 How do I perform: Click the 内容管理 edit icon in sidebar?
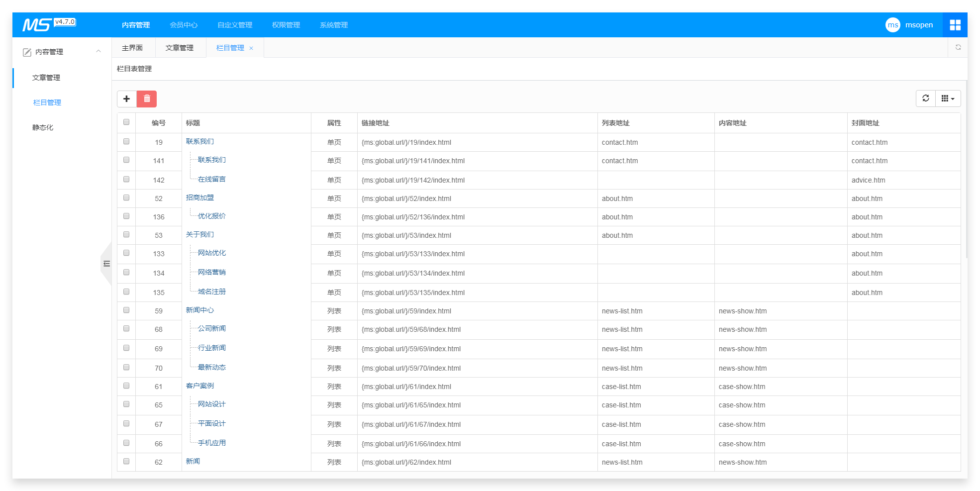(x=27, y=52)
